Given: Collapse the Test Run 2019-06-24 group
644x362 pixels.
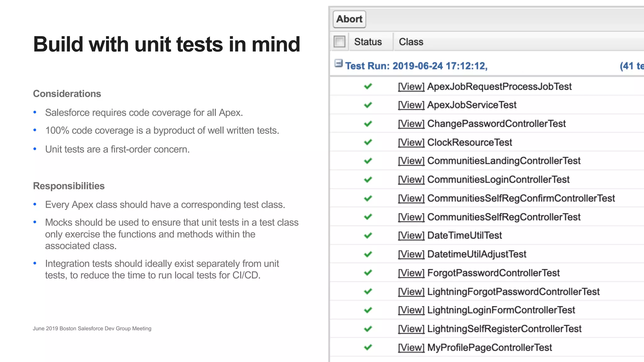Looking at the screenshot, I should point(338,63).
